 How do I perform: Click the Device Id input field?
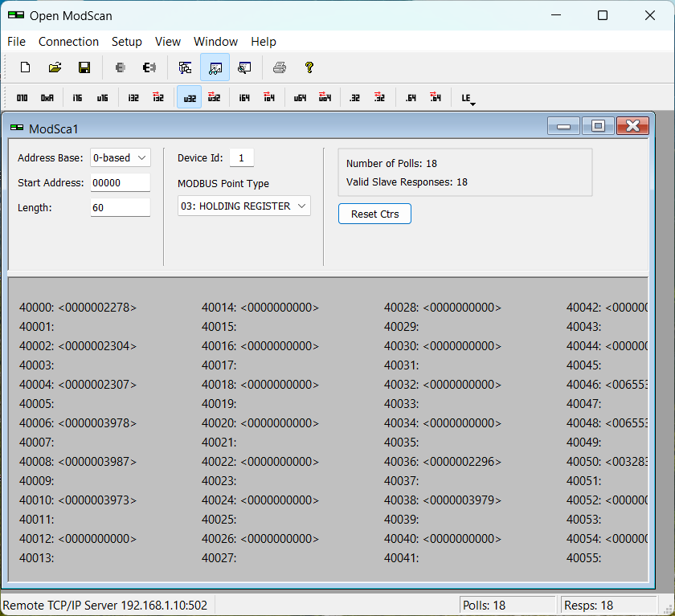tap(242, 158)
